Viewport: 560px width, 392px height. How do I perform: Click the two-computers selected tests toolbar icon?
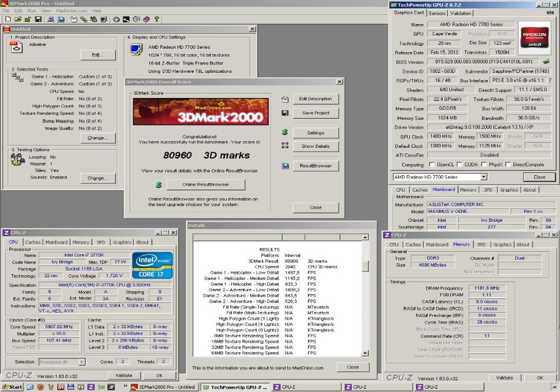click(83, 19)
